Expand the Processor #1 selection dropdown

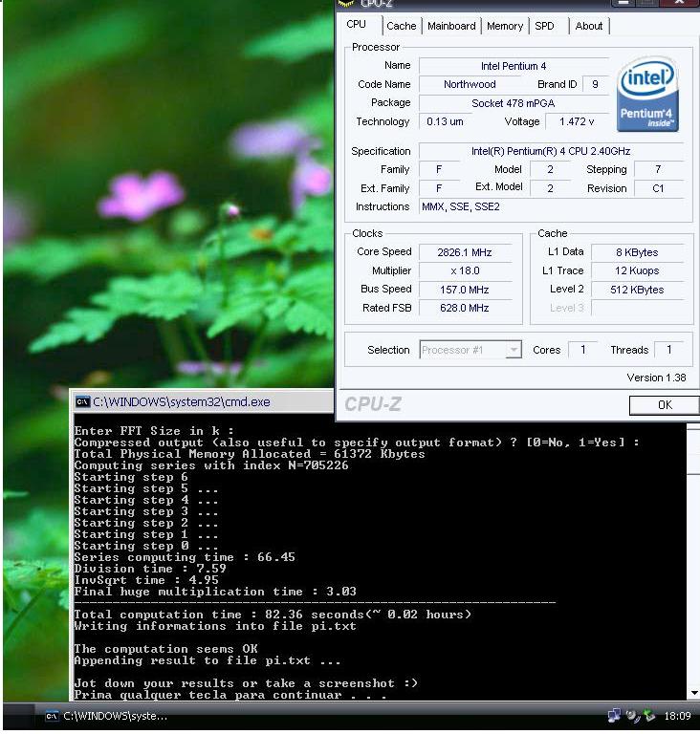tap(514, 350)
